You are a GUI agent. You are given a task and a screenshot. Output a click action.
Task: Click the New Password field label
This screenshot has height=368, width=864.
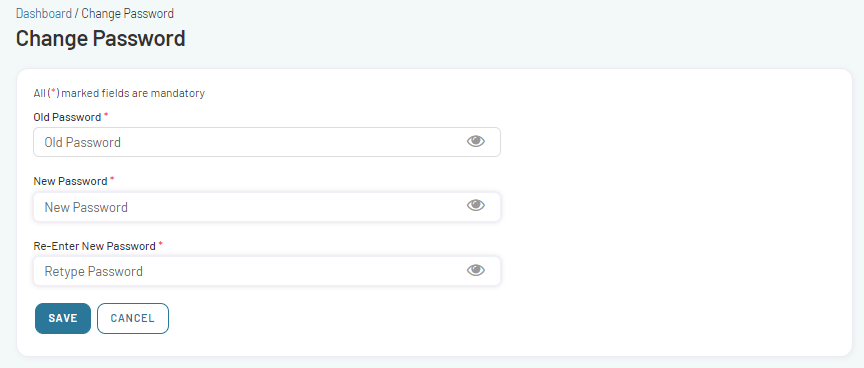coord(71,181)
